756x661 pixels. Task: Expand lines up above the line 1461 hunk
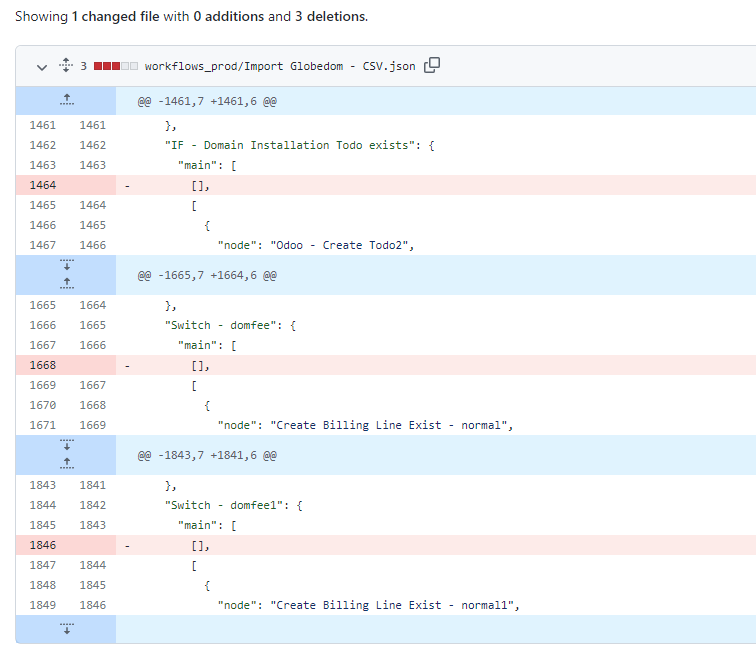coord(66,100)
